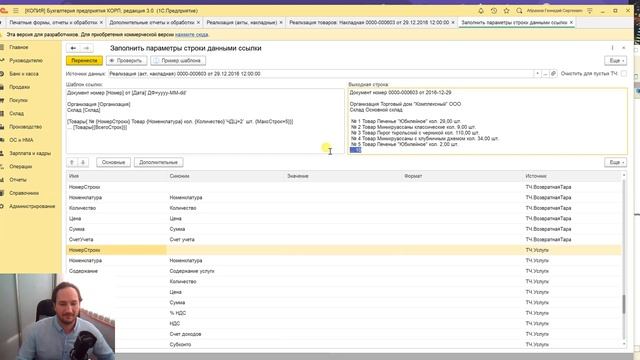Click inside the Шаблон ссылки text area

click(205, 121)
